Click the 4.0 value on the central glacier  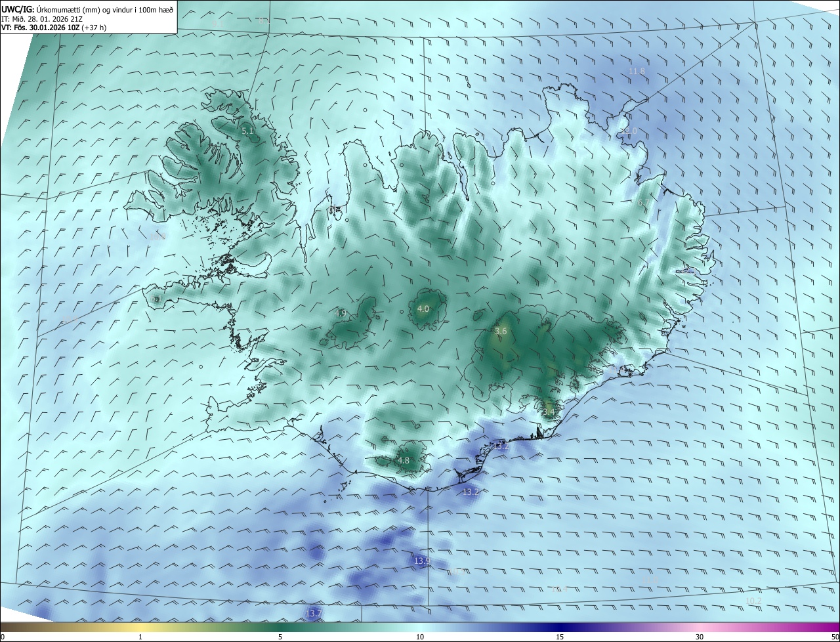tap(423, 309)
